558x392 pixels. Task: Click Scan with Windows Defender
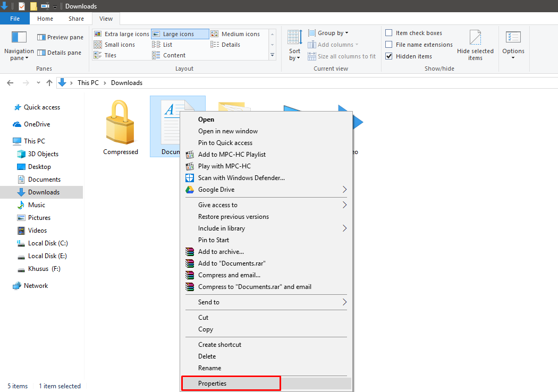pos(266,178)
